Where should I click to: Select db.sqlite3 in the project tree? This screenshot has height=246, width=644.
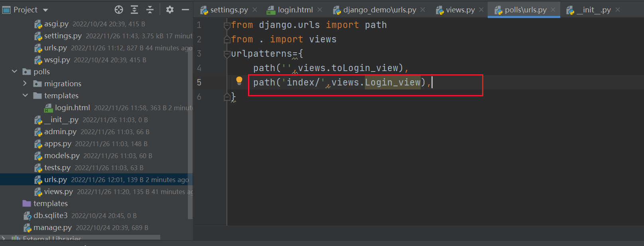[97, 216]
